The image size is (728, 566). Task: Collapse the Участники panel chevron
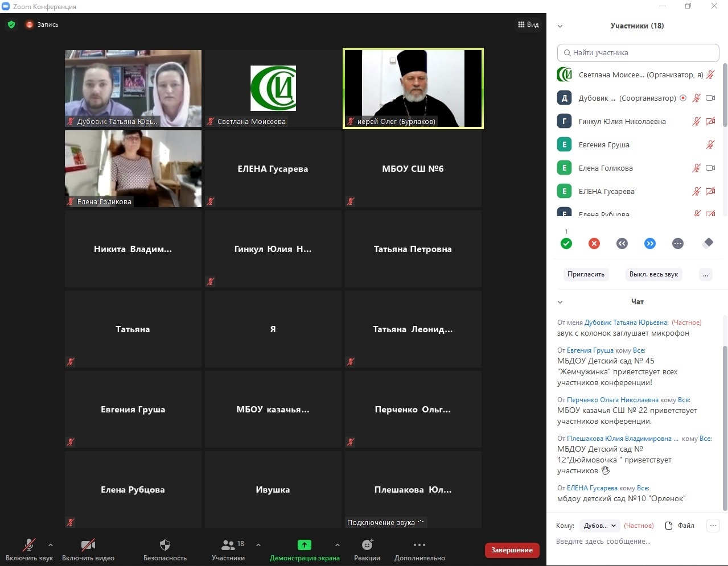(560, 26)
